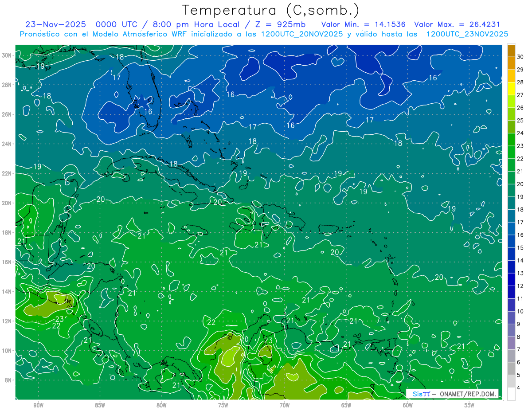Viewport: 532px width, 411px height.
Task: Click the '22N' latitude axis label
Action: pos(8,173)
